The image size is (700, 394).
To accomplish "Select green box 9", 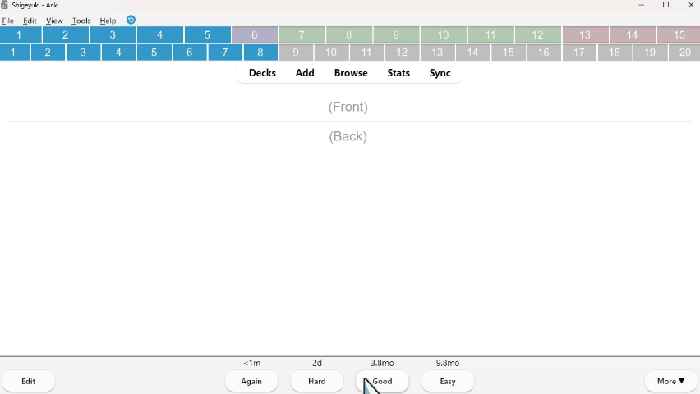I will [x=396, y=35].
